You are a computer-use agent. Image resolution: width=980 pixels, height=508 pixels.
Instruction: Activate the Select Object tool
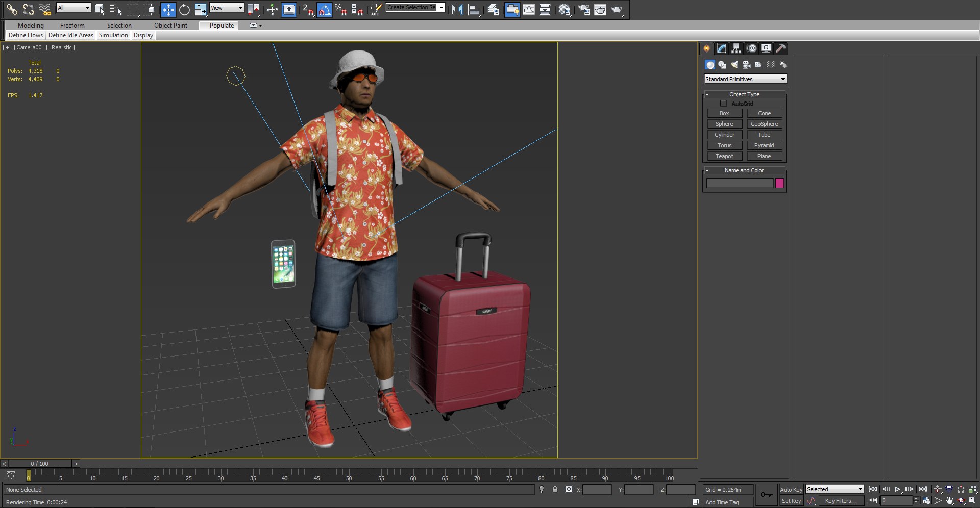click(x=100, y=9)
